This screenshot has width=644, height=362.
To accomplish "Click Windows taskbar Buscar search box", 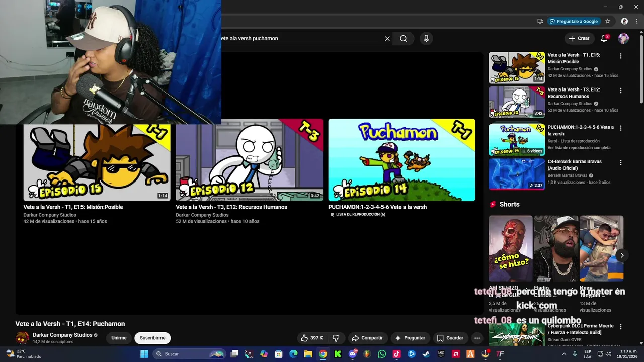I will point(189,354).
